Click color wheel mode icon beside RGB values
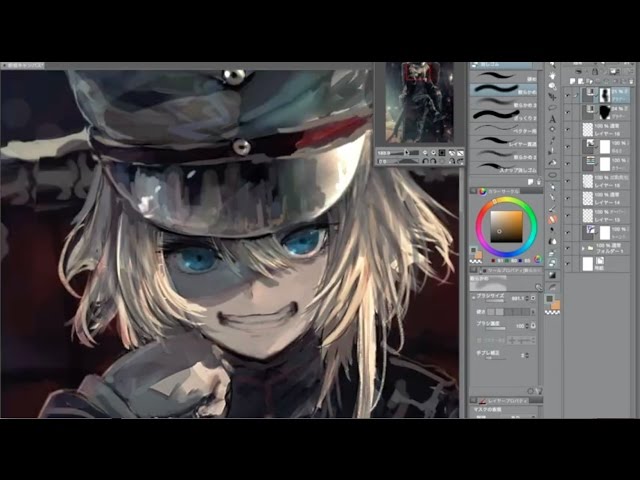This screenshot has height=480, width=640. coord(538,259)
